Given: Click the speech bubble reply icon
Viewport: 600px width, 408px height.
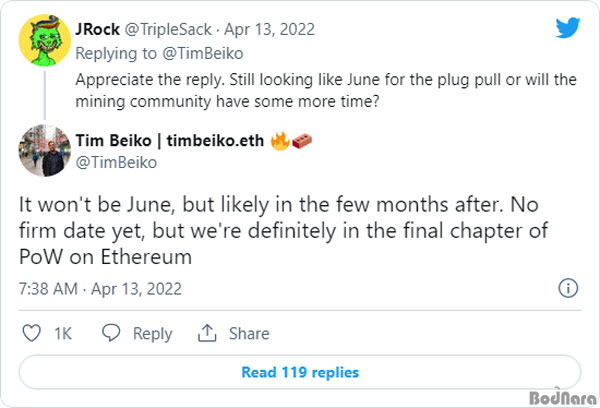Looking at the screenshot, I should click(x=111, y=333).
